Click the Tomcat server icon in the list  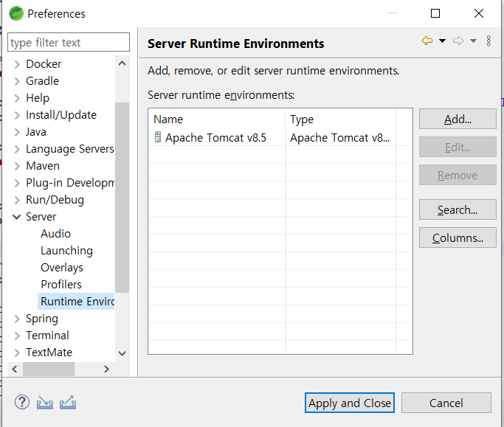(158, 137)
